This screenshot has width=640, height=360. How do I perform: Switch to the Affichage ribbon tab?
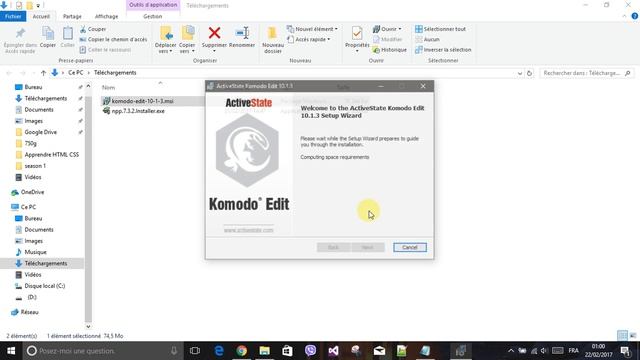coord(106,16)
